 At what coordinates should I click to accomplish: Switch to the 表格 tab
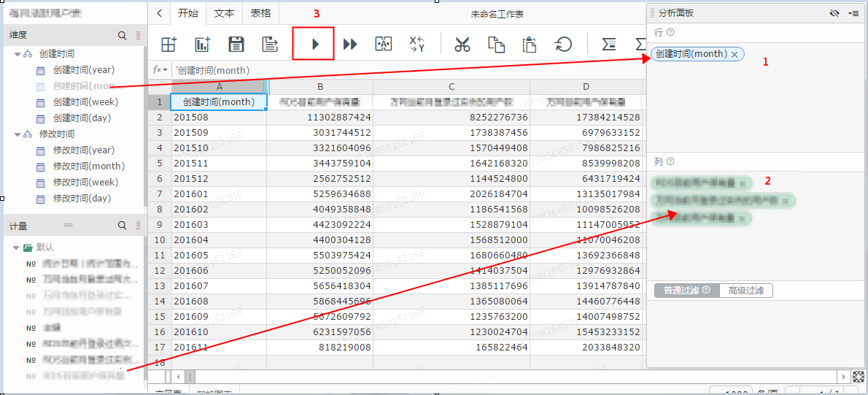(260, 13)
